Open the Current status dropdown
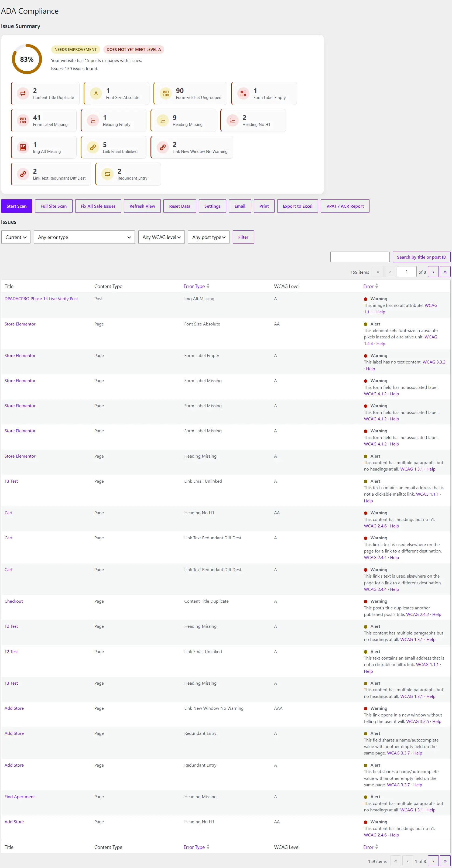This screenshot has width=452, height=868. click(16, 237)
